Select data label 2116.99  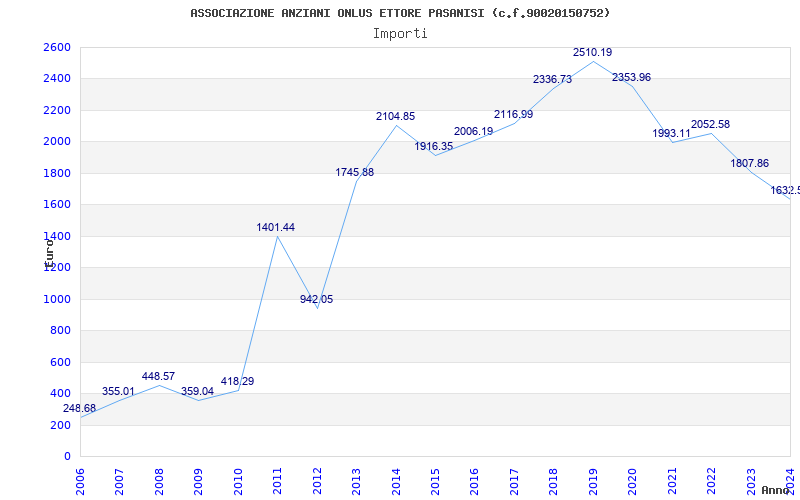coord(513,114)
